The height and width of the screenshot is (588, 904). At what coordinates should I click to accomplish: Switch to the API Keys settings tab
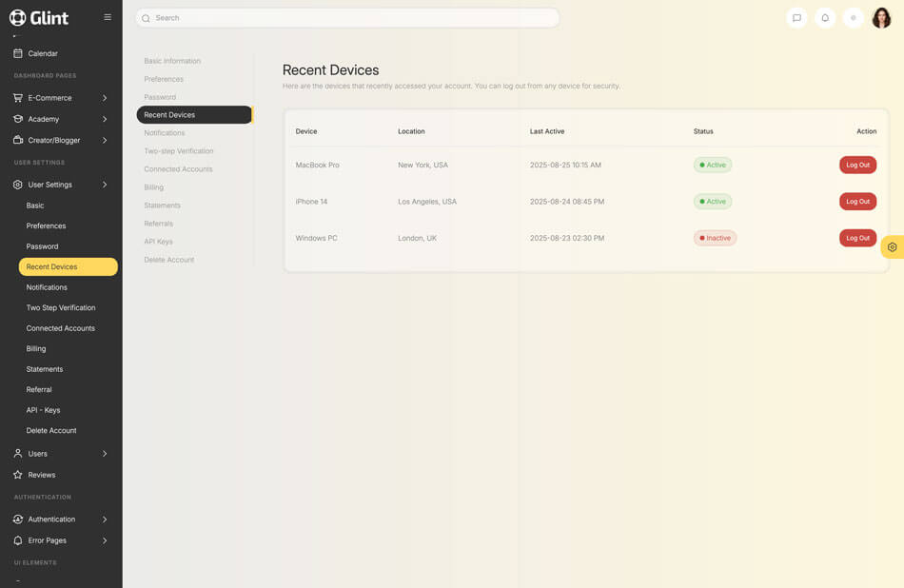(158, 242)
